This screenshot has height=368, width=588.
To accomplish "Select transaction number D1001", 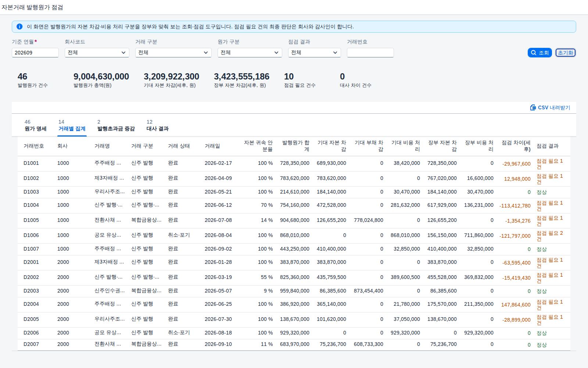I will click(x=31, y=163).
